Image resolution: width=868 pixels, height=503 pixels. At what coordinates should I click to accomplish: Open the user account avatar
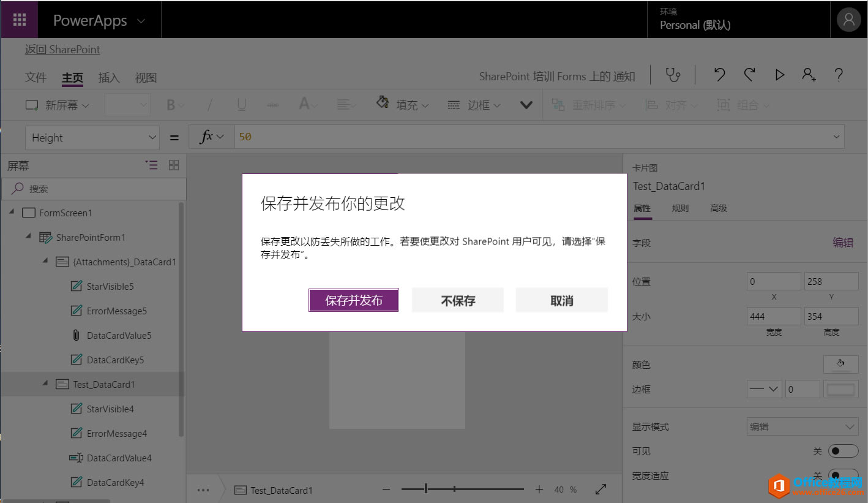pos(849,20)
